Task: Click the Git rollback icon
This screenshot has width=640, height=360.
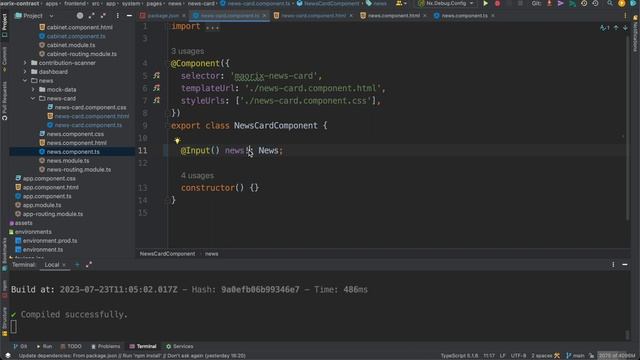Action: (x=595, y=3)
